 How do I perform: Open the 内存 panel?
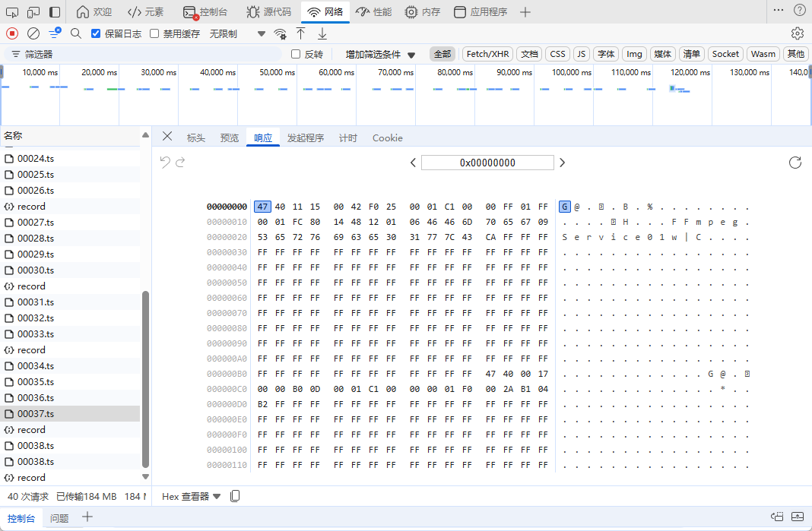tap(423, 12)
